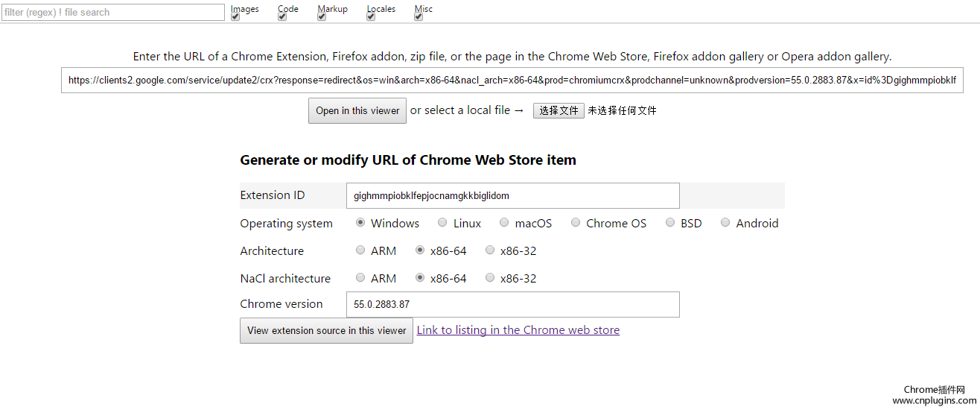Select Android operating system radio button
Viewport: 980px width, 410px height.
point(725,223)
